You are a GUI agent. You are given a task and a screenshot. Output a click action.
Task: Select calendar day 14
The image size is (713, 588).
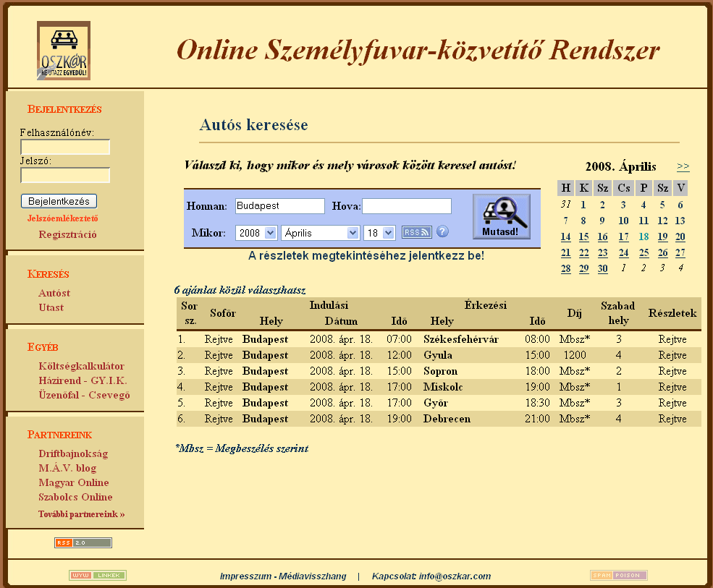tap(565, 237)
